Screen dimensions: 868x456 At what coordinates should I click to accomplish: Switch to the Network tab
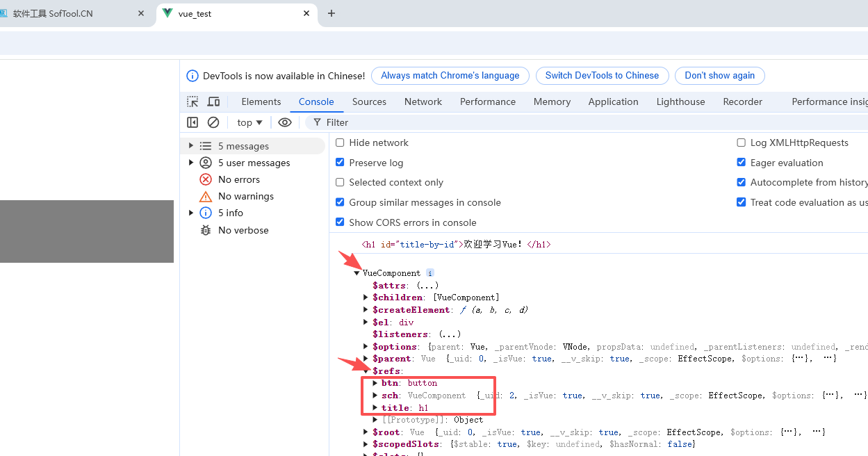[x=423, y=101]
